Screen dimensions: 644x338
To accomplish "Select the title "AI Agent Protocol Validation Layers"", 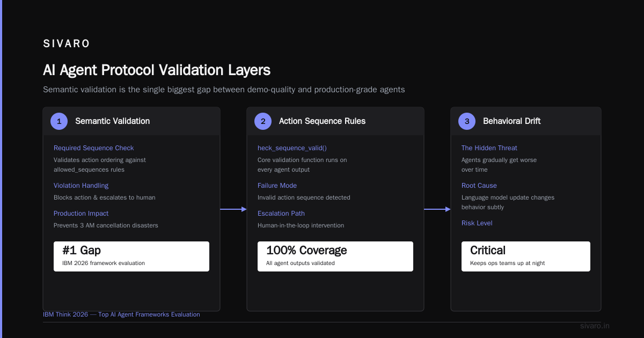I will pos(157,70).
